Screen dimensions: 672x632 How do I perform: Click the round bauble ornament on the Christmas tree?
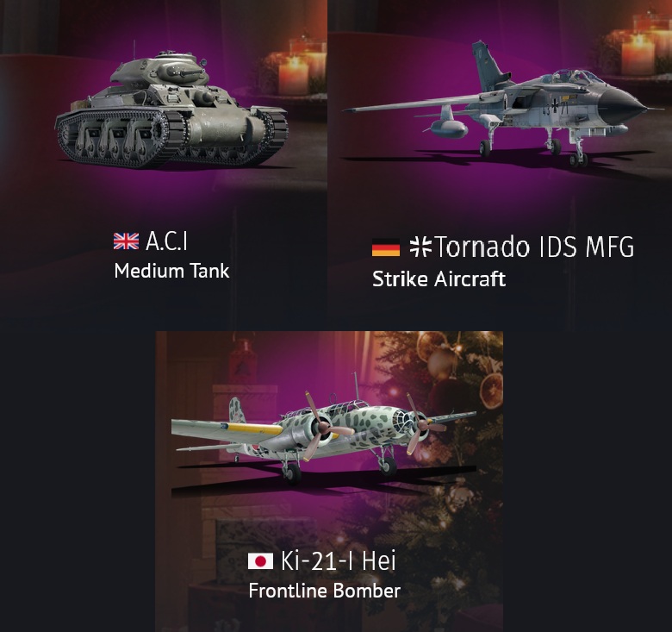click(443, 363)
